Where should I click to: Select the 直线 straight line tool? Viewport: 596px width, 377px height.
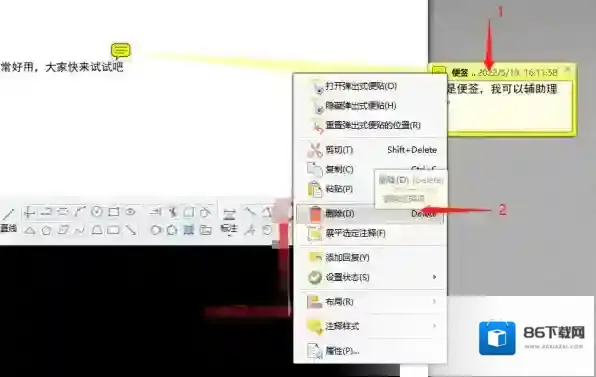(8, 220)
